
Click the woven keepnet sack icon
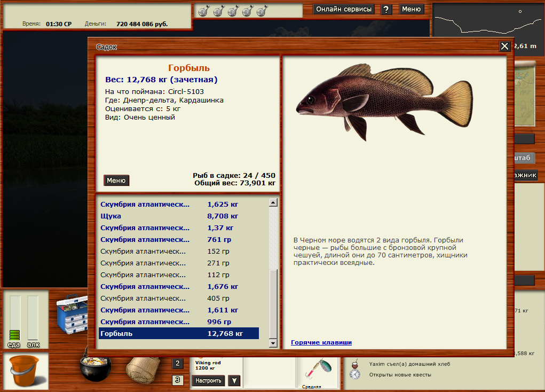143,370
